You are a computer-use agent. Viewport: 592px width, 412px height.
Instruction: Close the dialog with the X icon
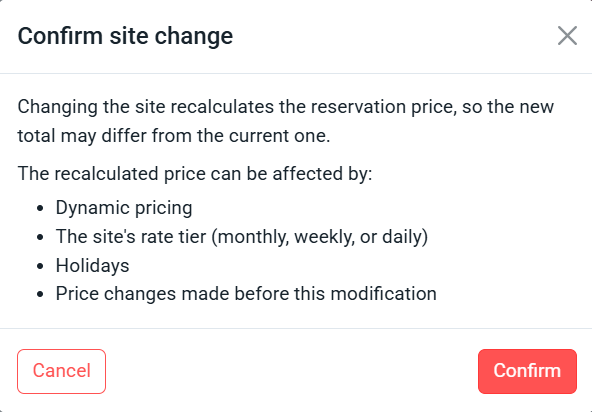[x=567, y=36]
